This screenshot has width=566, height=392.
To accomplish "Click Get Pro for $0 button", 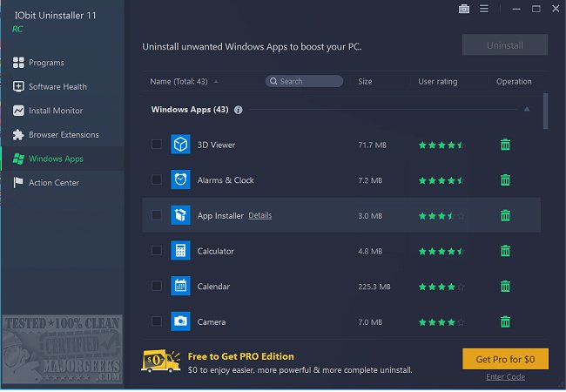I will 505,359.
